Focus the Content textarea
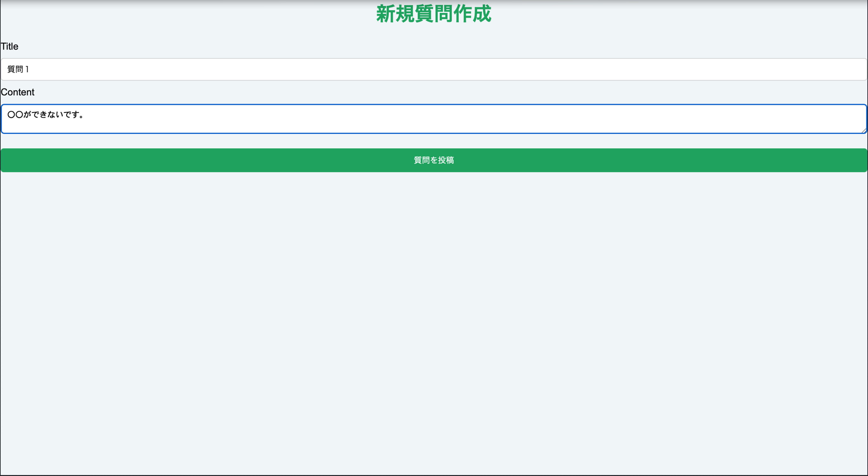 coord(434,119)
